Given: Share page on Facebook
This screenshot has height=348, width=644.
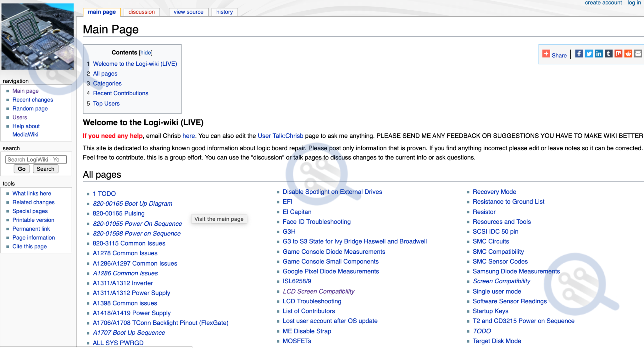Looking at the screenshot, I should point(579,54).
